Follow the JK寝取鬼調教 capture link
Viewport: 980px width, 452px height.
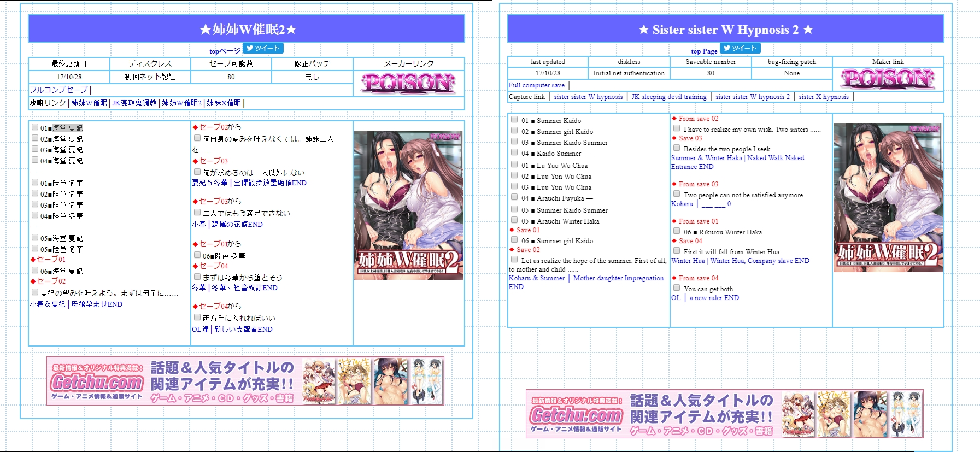[x=134, y=103]
